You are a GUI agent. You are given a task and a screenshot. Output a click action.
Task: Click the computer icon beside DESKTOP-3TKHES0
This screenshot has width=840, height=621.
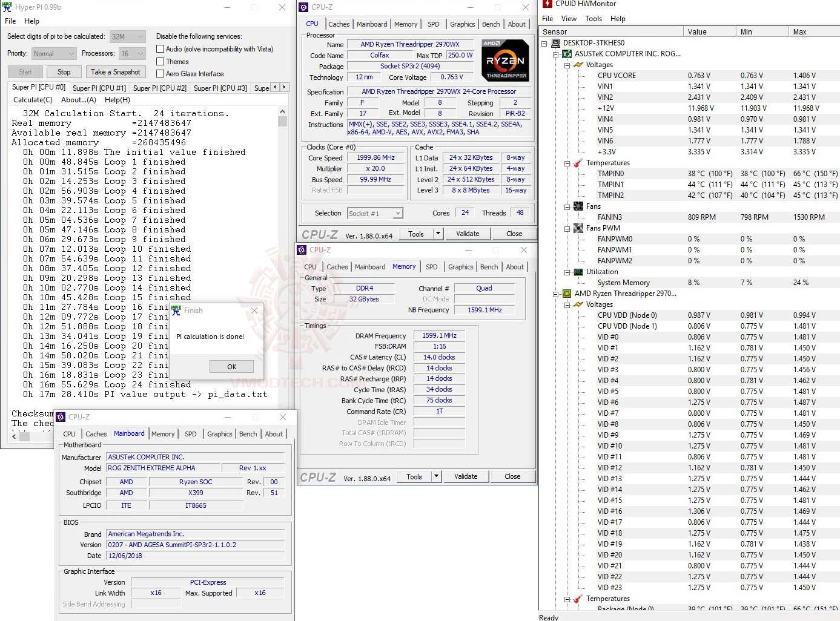tap(556, 43)
